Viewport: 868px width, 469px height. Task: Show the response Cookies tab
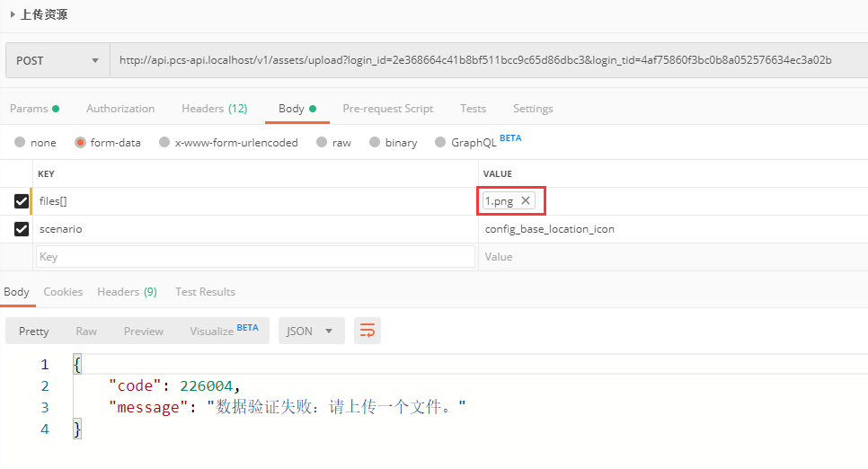click(63, 292)
